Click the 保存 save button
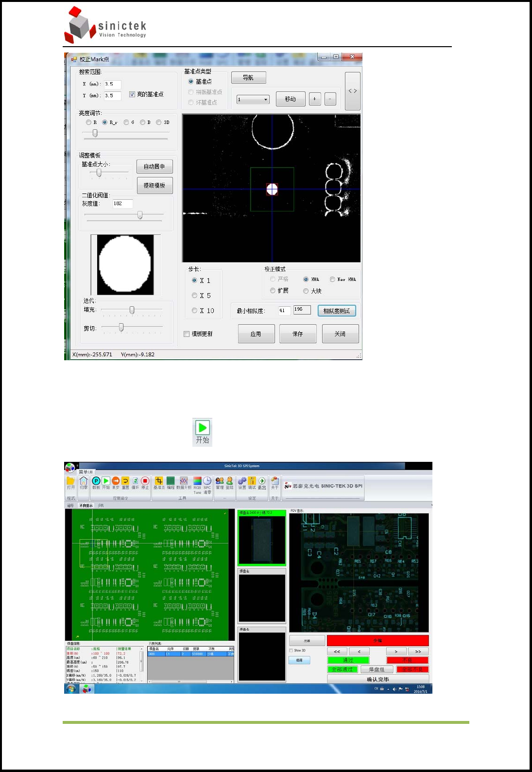This screenshot has height=772, width=532. 298,334
